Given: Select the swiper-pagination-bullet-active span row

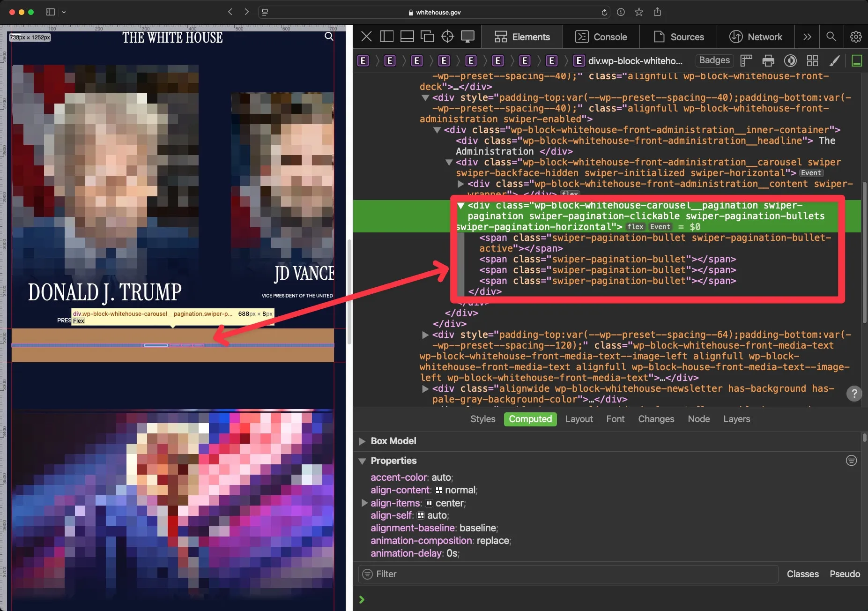Looking at the screenshot, I should 655,243.
